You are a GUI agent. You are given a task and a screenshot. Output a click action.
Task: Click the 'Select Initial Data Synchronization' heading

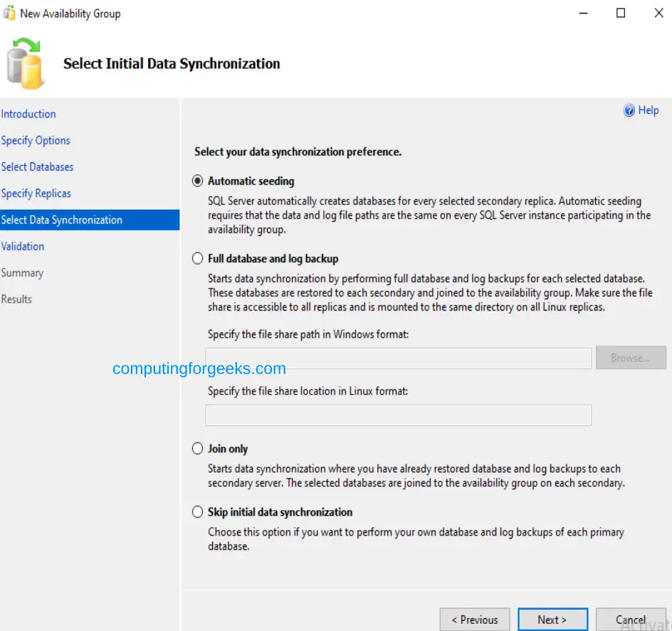pyautogui.click(x=172, y=63)
